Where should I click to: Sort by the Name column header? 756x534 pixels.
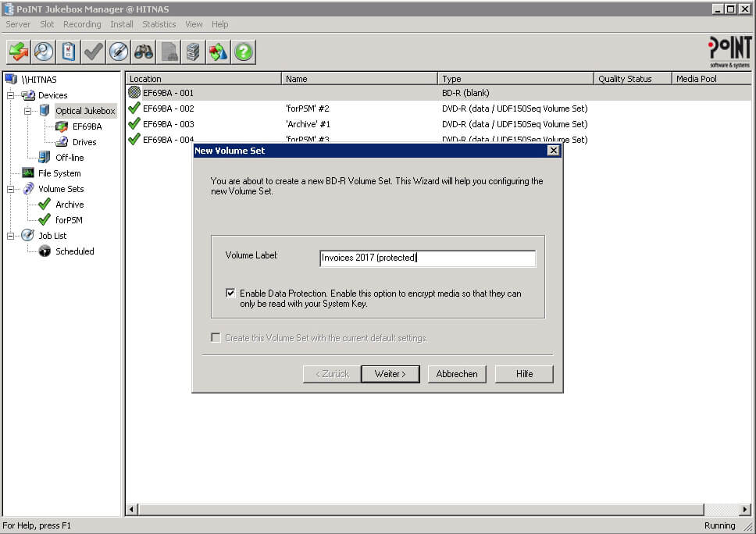coord(360,79)
